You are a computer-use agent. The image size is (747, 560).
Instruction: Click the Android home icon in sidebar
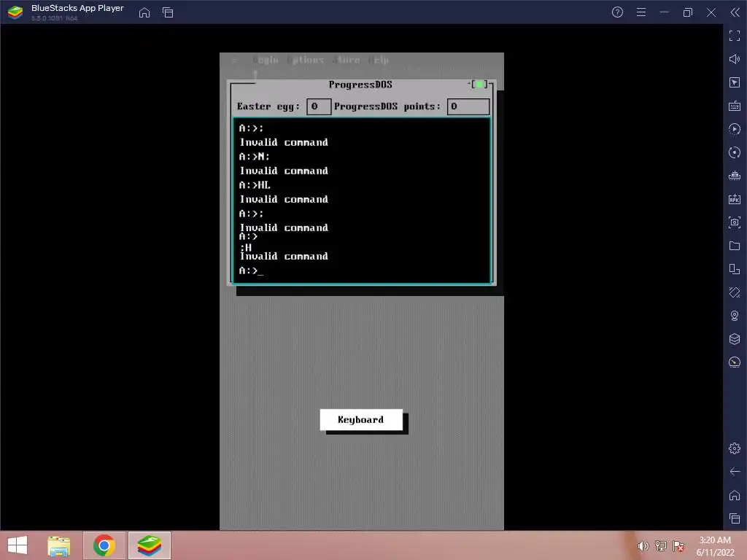734,495
